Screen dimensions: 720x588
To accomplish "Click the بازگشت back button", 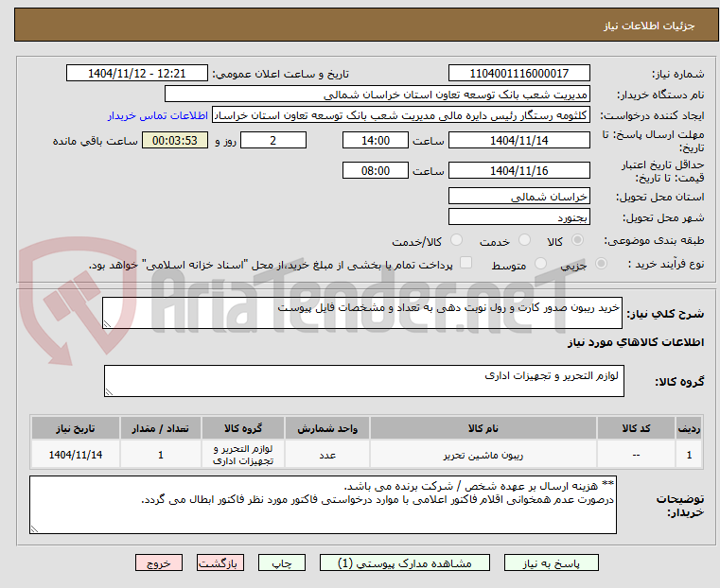I will pyautogui.click(x=220, y=562).
